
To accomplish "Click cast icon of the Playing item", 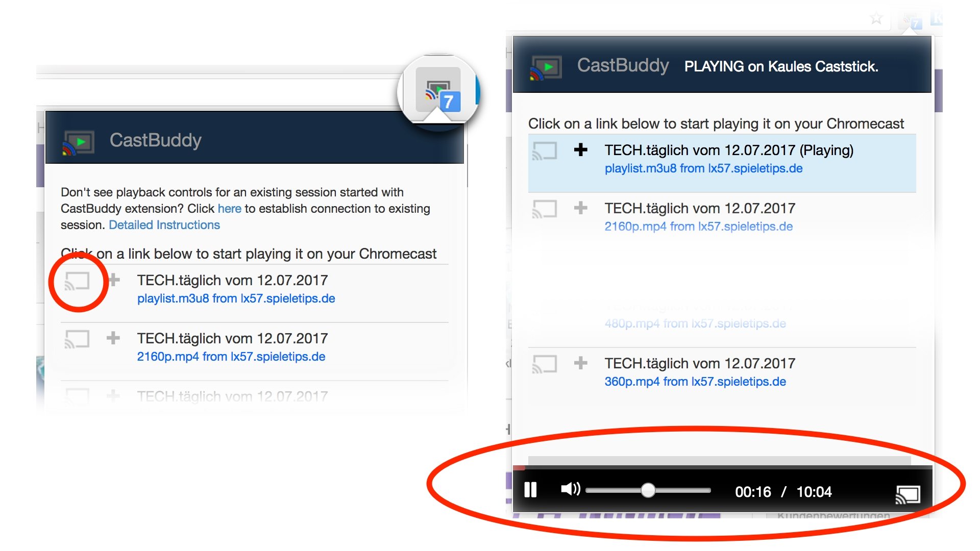I will click(545, 151).
